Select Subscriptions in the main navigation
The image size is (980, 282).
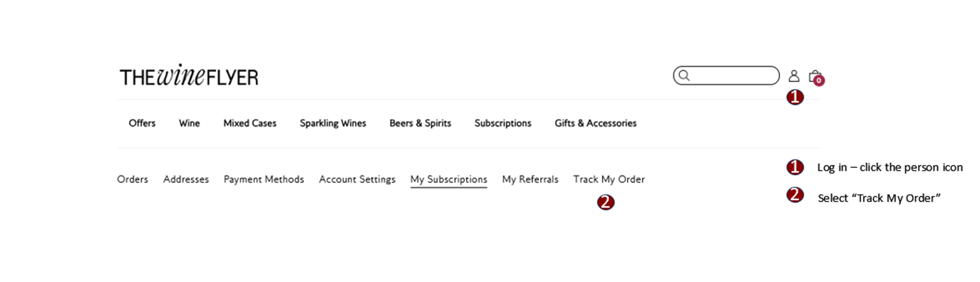click(x=503, y=123)
